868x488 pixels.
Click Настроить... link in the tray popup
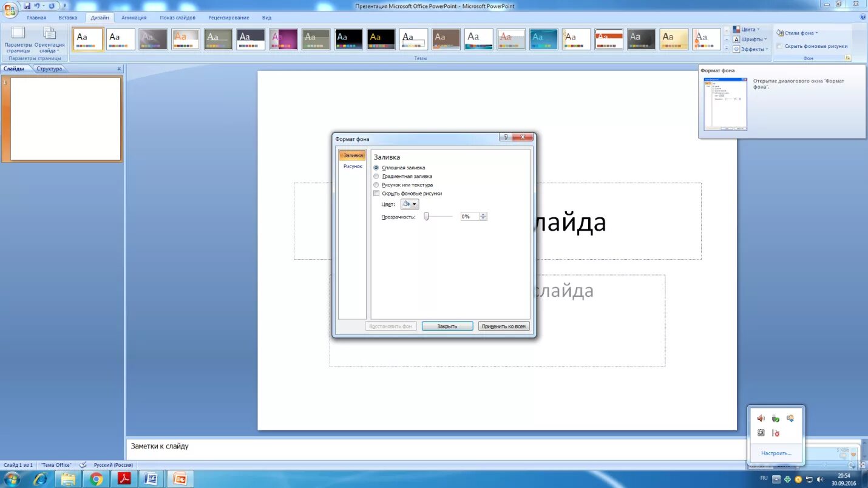click(776, 453)
